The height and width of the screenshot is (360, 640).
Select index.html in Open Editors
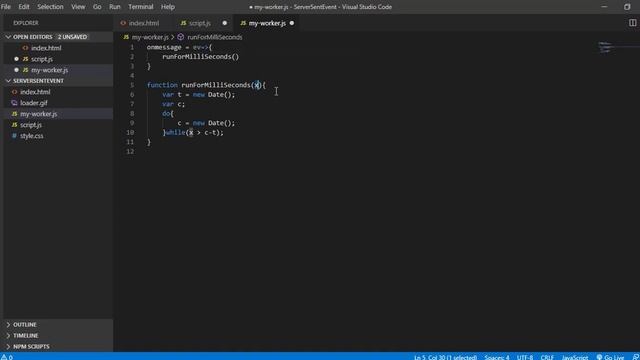[46, 48]
